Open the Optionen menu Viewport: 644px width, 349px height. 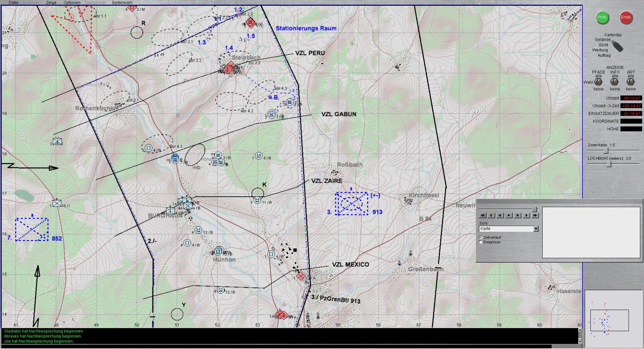72,2
